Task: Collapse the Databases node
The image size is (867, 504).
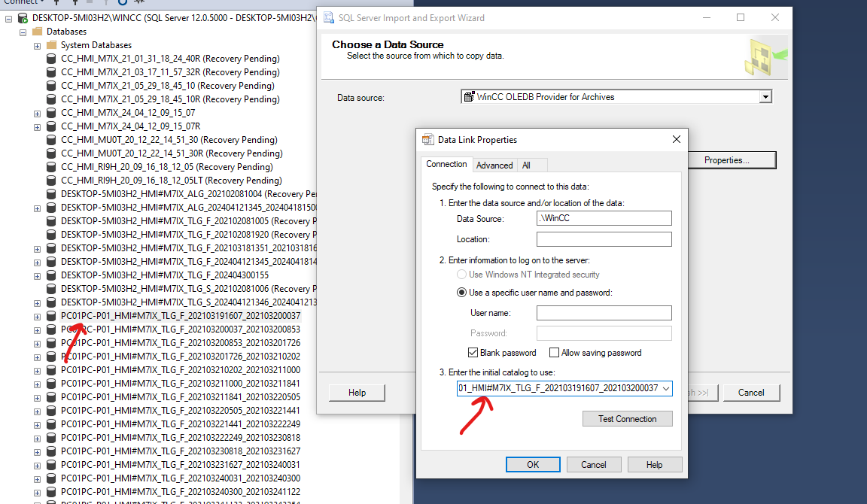Action: 23,32
